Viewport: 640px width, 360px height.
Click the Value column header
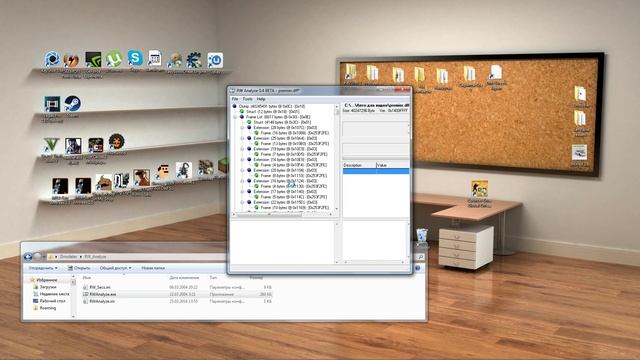click(393, 165)
